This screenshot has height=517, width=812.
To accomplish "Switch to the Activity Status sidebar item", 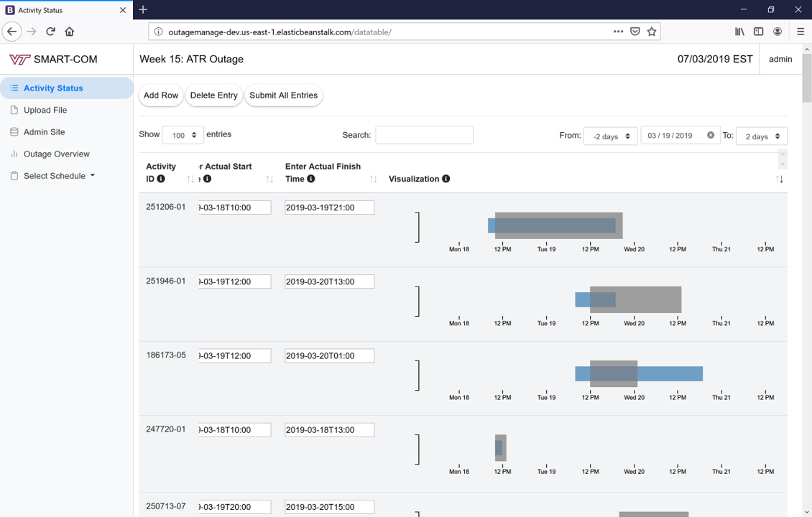I will (x=54, y=88).
